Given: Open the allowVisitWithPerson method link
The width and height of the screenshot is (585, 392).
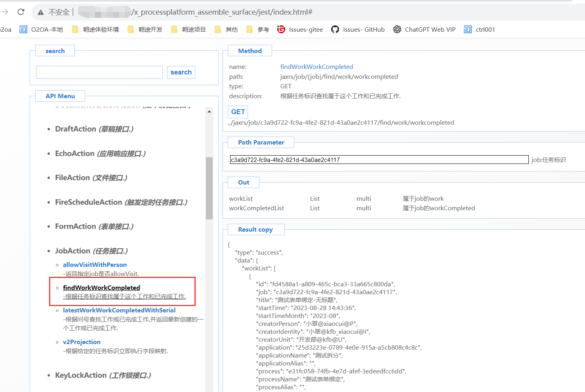Looking at the screenshot, I should click(95, 265).
